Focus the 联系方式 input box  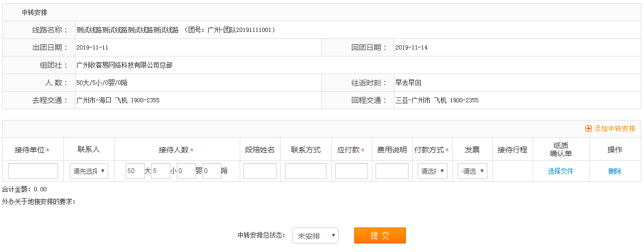306,171
